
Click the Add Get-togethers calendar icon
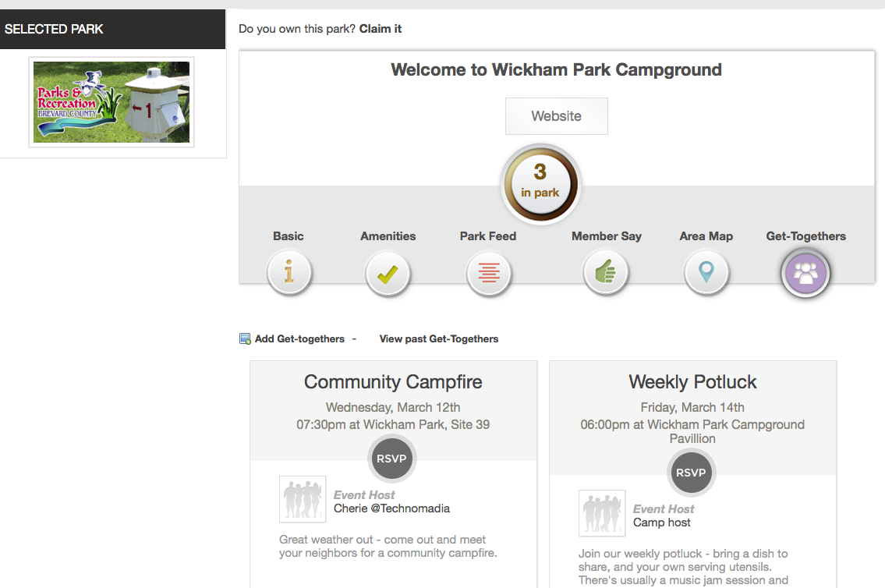click(x=245, y=339)
